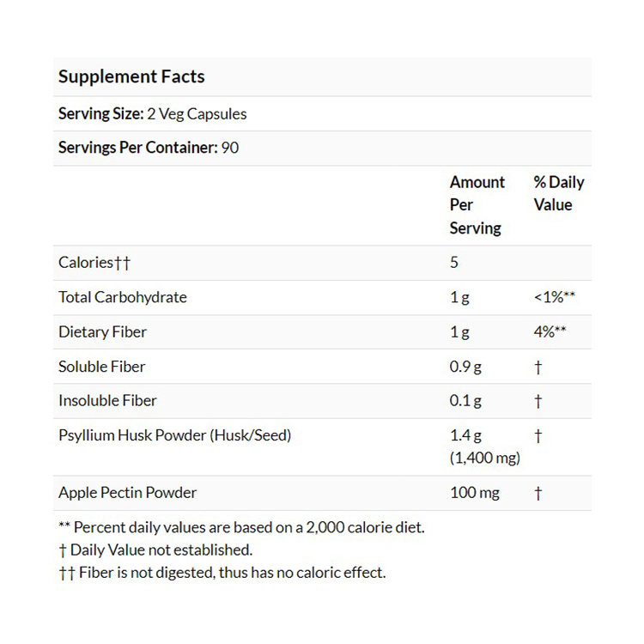Click the Soluble Fiber row label
This screenshot has width=644, height=644.
pos(101,367)
